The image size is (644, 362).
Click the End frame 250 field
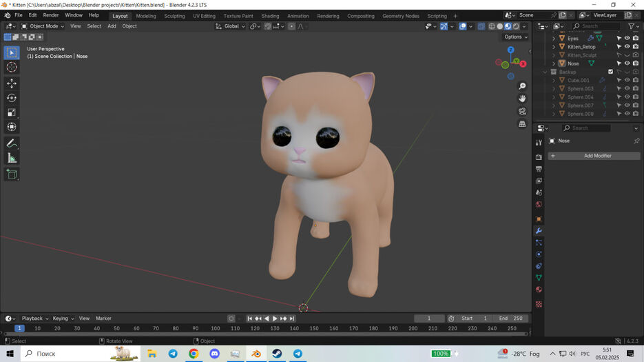click(x=510, y=319)
